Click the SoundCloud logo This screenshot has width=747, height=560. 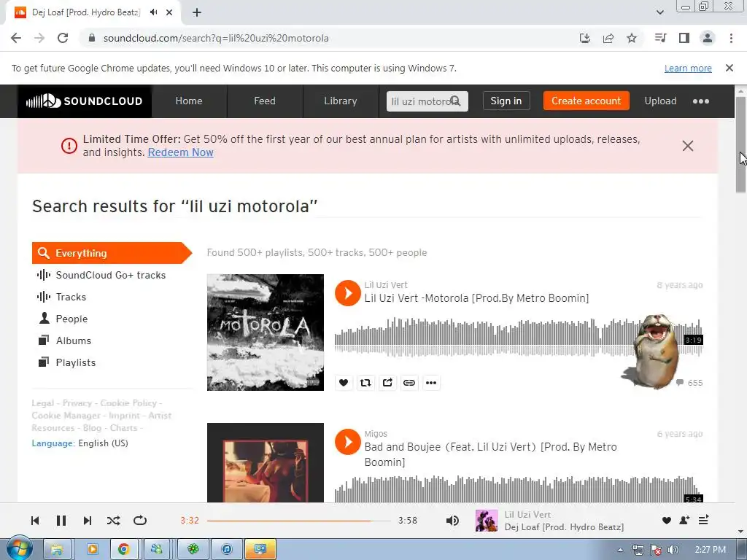point(85,101)
